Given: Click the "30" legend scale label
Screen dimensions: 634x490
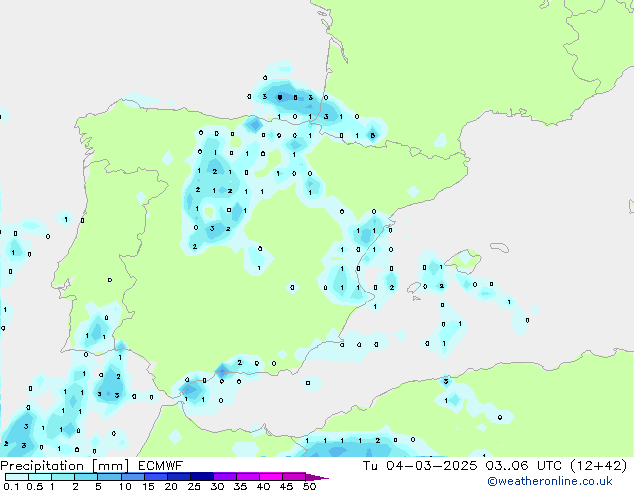Looking at the screenshot, I should click(217, 486).
